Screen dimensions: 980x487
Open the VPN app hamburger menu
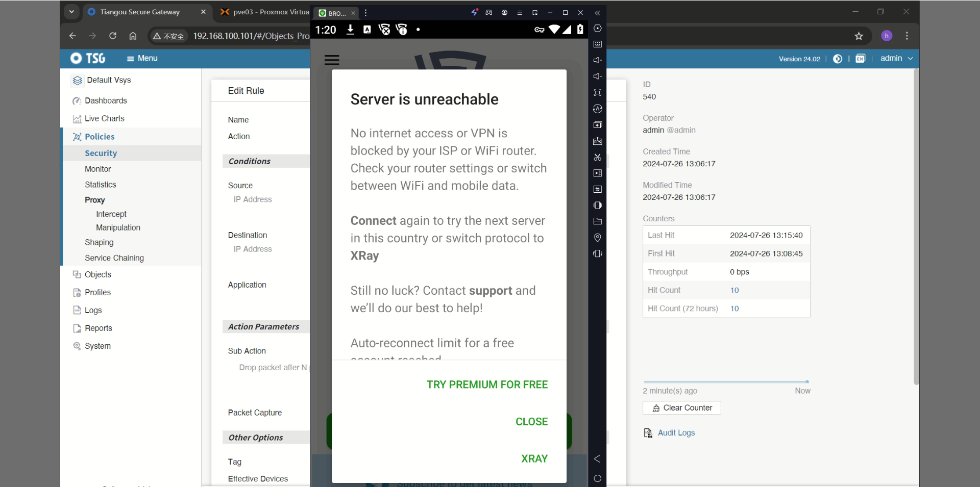click(332, 60)
